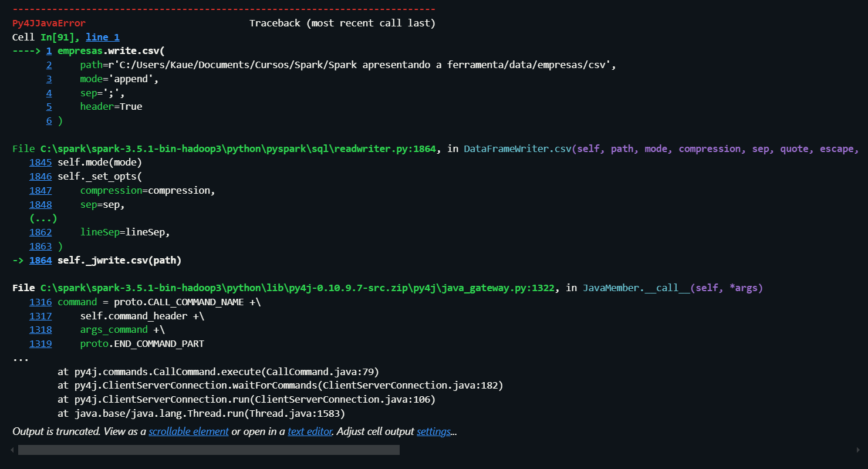Screen dimensions: 868x469
Task: Click the Py4JJavaError error name
Action: coord(49,23)
